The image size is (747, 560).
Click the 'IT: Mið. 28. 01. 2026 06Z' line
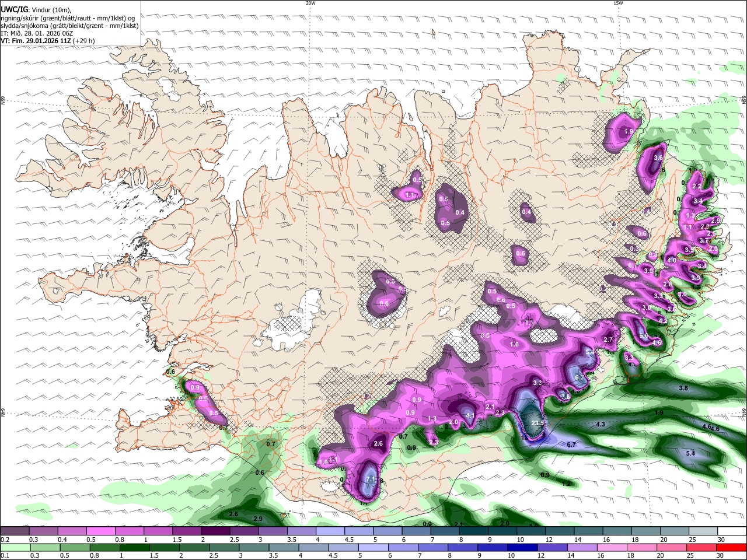(37, 33)
